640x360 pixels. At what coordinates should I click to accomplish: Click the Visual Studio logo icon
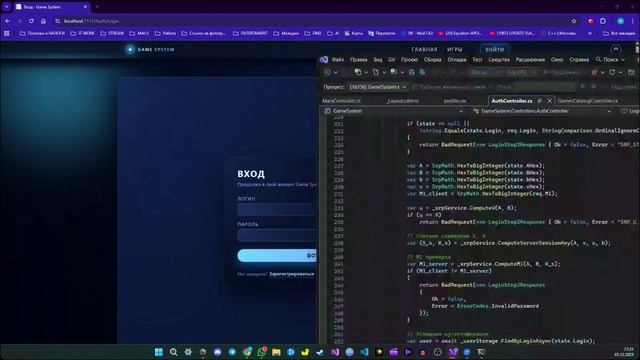click(324, 60)
